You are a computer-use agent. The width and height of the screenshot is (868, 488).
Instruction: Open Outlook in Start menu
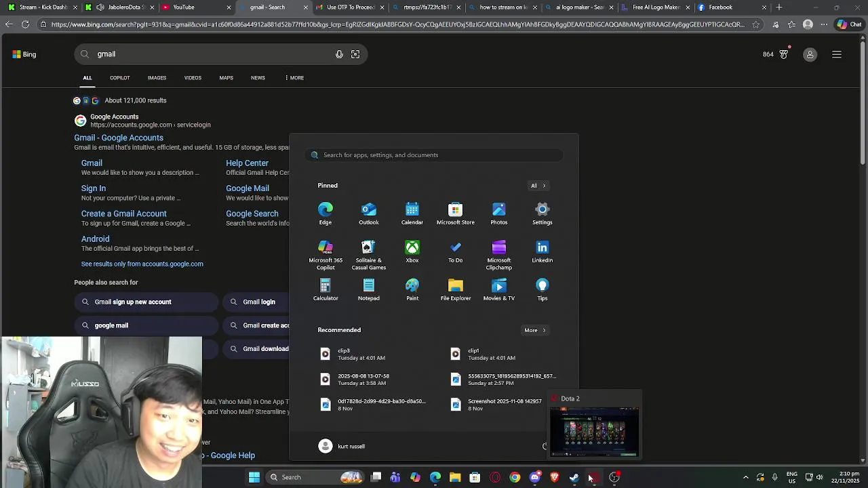(x=369, y=213)
